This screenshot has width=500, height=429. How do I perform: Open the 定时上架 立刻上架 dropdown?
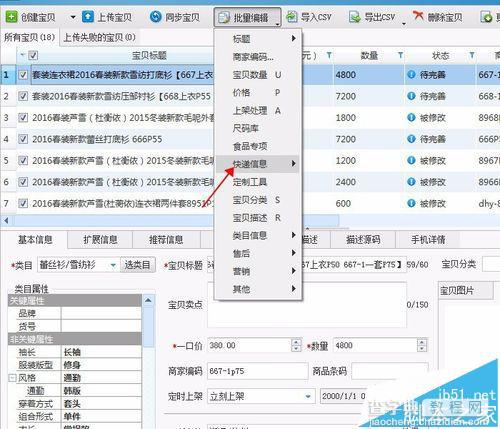[308, 397]
